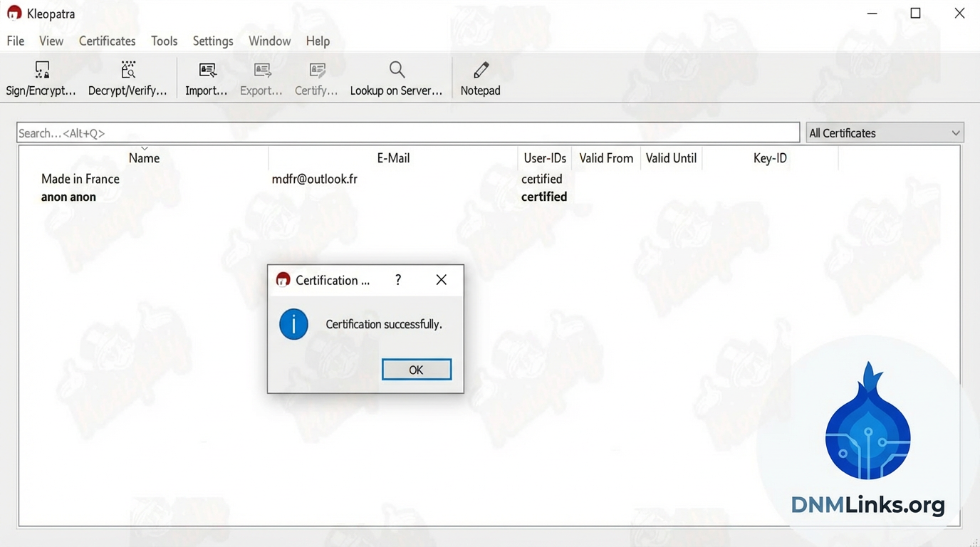Image resolution: width=980 pixels, height=547 pixels.
Task: Click in the certificate search field
Action: (407, 133)
